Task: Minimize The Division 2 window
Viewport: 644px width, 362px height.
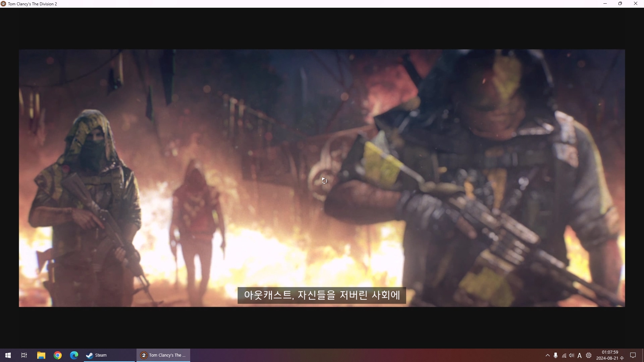Action: coord(605,4)
